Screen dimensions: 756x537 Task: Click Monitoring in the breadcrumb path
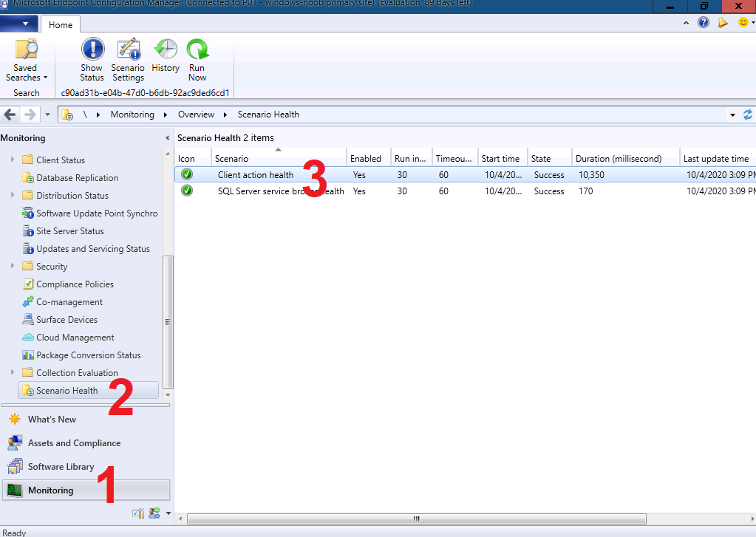(x=132, y=114)
